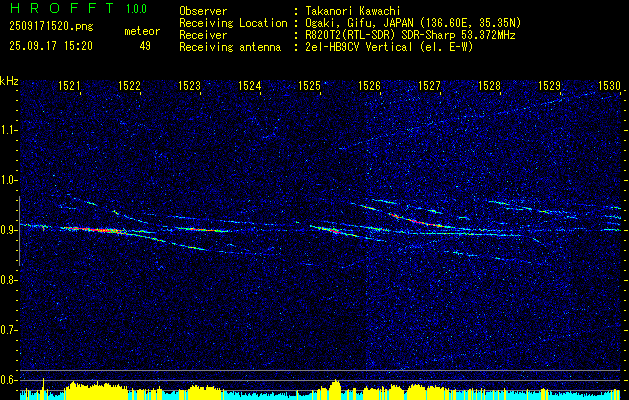Click the 1525 time marker

pos(310,85)
